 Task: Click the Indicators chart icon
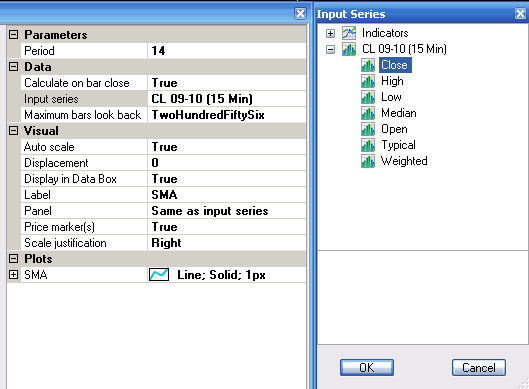[349, 33]
